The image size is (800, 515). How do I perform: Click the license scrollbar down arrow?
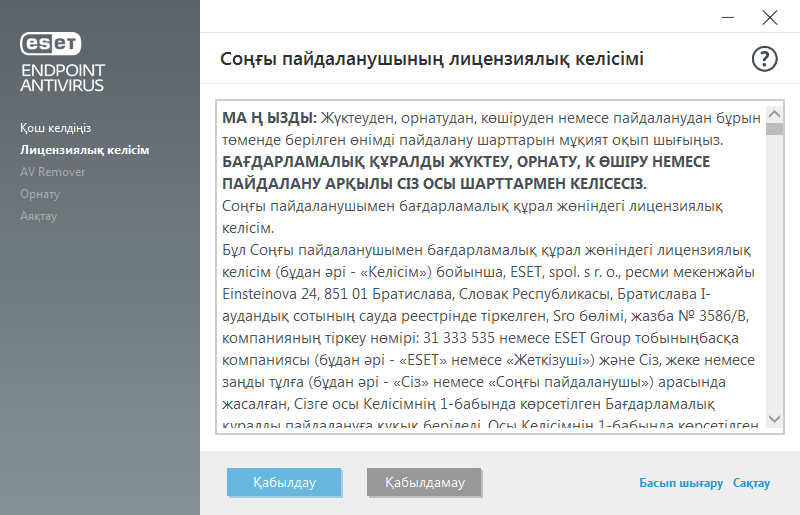point(774,419)
